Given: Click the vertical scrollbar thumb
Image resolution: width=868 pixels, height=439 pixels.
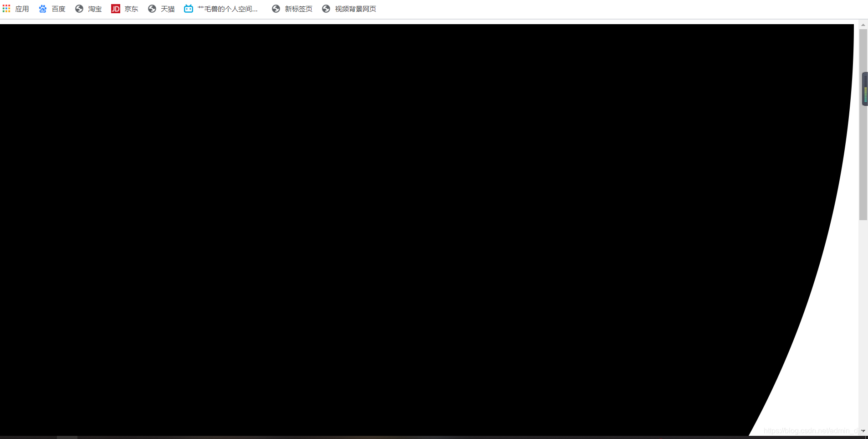Looking at the screenshot, I should (863, 125).
